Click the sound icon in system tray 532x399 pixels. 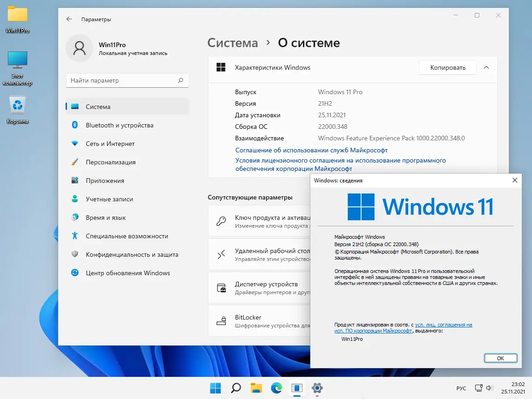click(489, 388)
